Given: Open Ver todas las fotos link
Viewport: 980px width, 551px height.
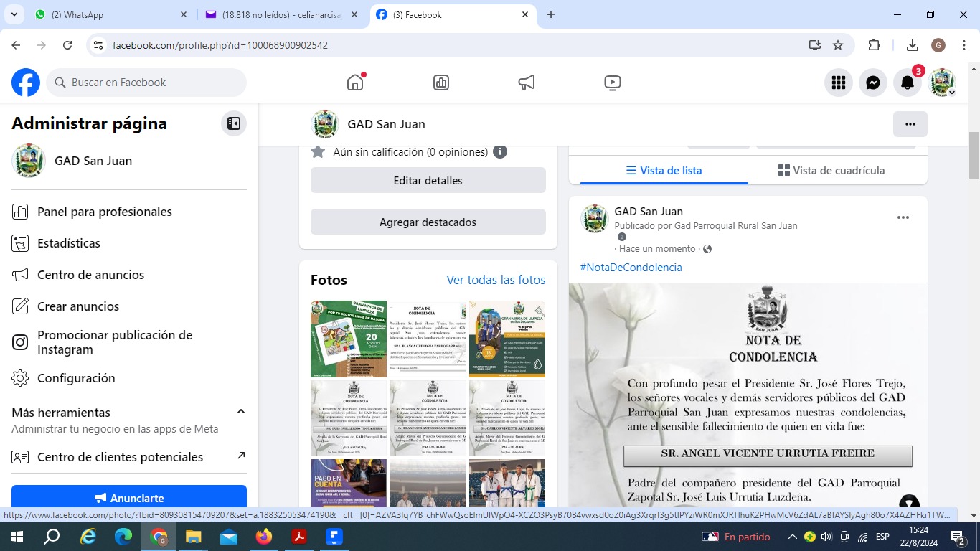Looking at the screenshot, I should point(496,280).
